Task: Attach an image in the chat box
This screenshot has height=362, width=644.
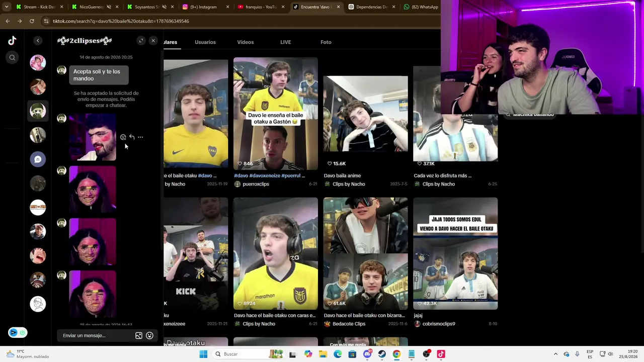Action: coord(139,336)
